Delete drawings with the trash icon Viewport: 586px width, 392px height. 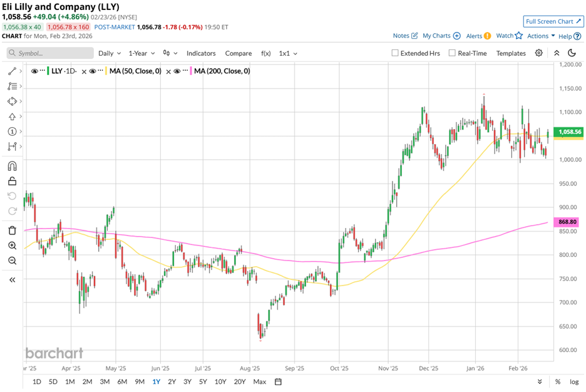(x=12, y=230)
